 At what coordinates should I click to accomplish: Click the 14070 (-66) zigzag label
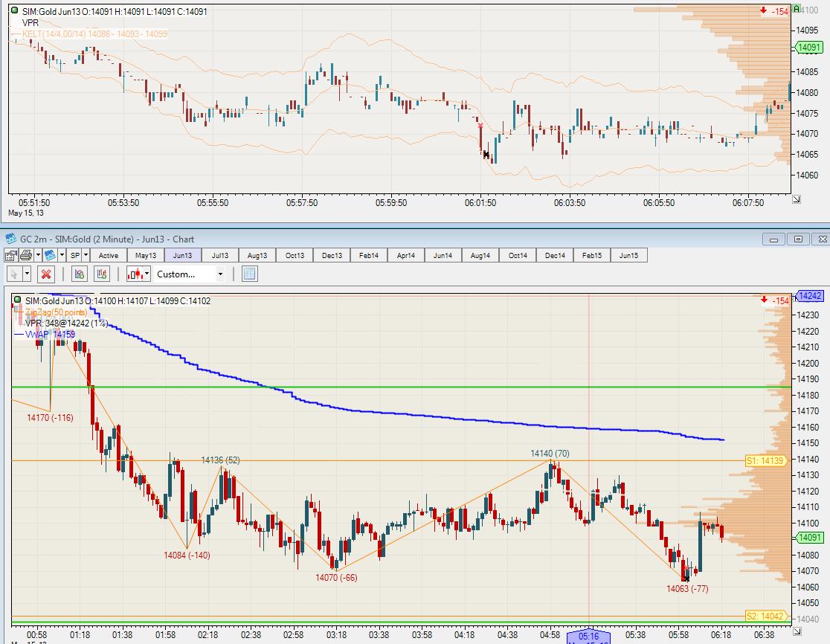point(336,577)
